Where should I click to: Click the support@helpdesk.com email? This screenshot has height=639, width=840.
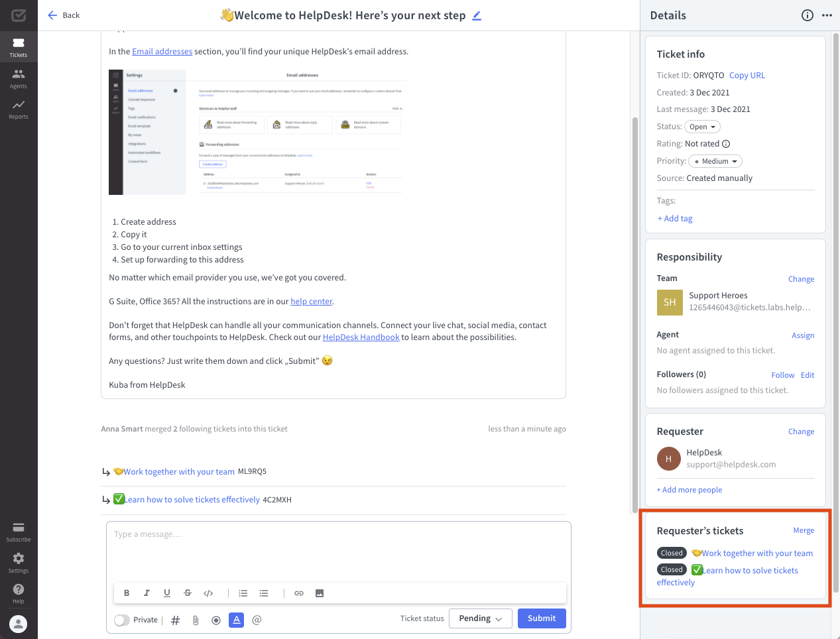731,465
